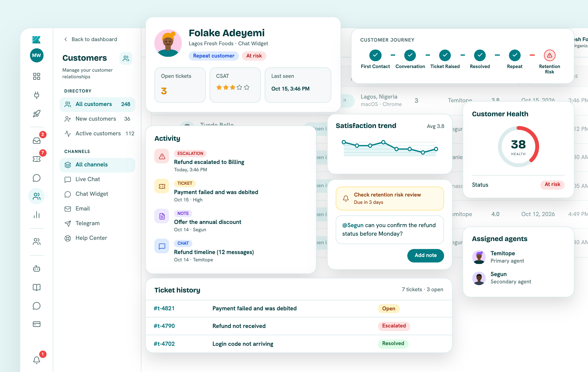Open the billing card icon in sidebar
This screenshot has width=588, height=372.
(x=37, y=324)
